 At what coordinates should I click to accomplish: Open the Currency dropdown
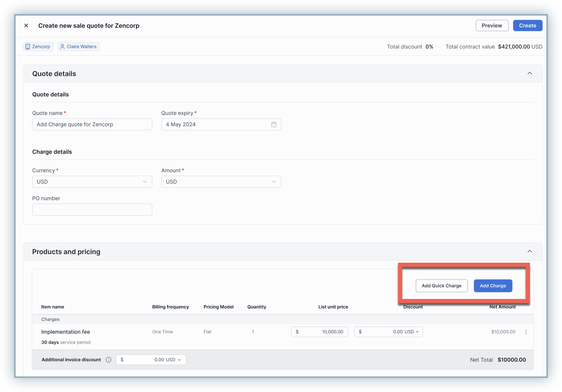92,182
